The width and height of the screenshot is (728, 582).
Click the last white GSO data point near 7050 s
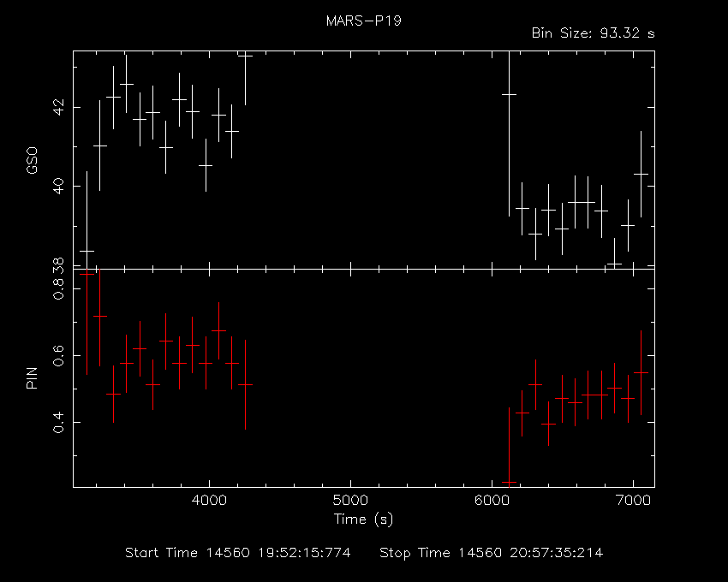(641, 174)
